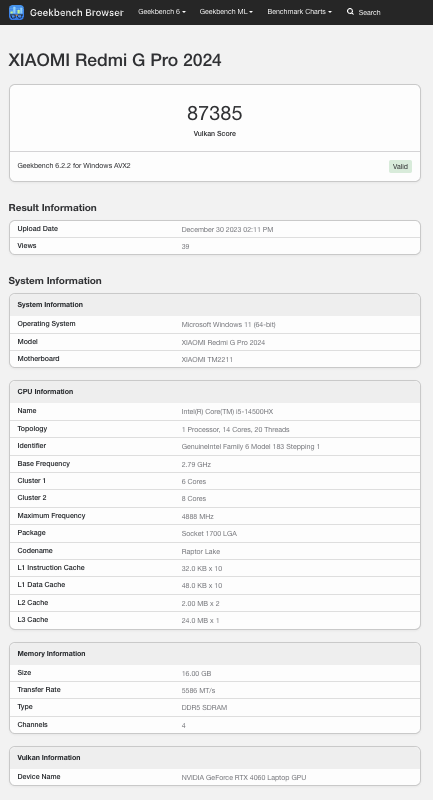Expand the Geekbench ML dropdown
This screenshot has height=800, width=433.
coord(226,12)
